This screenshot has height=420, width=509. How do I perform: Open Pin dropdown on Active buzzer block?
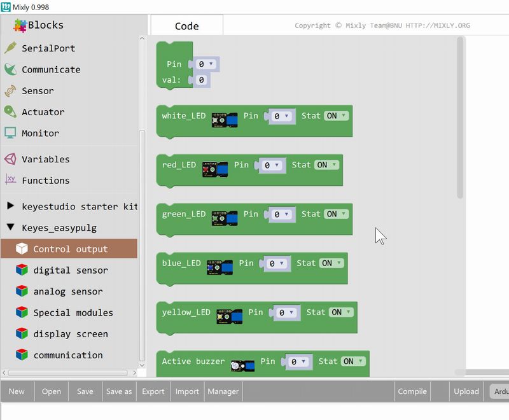pos(298,361)
